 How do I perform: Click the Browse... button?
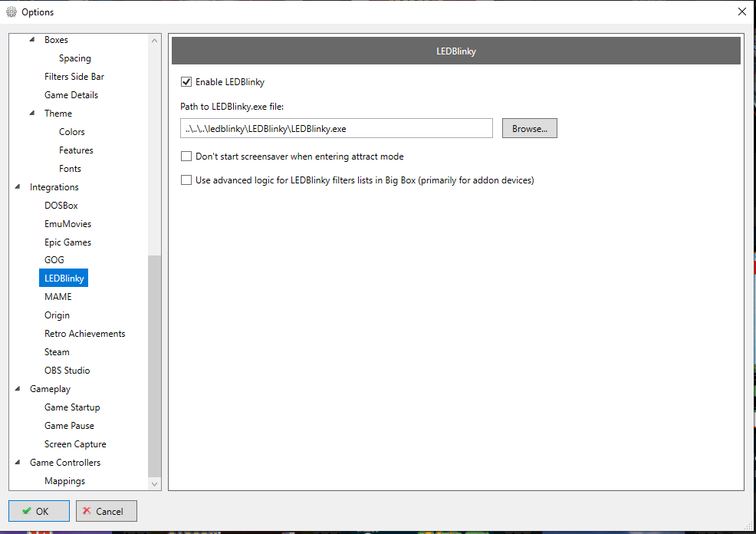point(529,128)
